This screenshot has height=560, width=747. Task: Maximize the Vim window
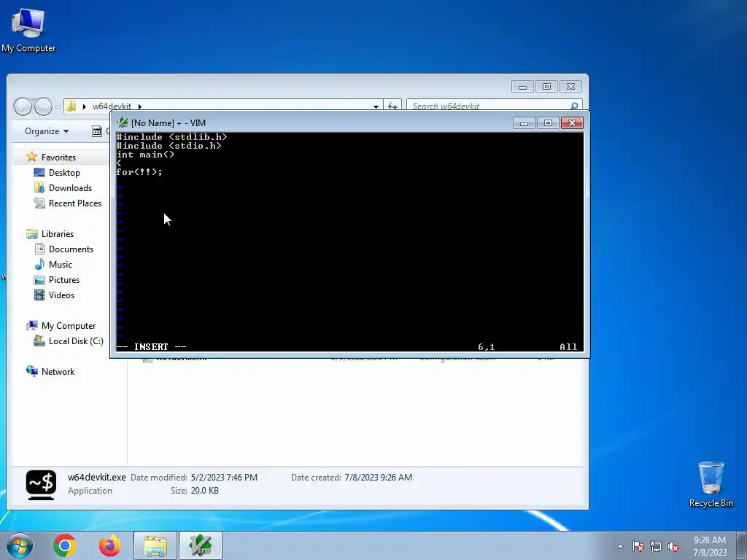(548, 123)
